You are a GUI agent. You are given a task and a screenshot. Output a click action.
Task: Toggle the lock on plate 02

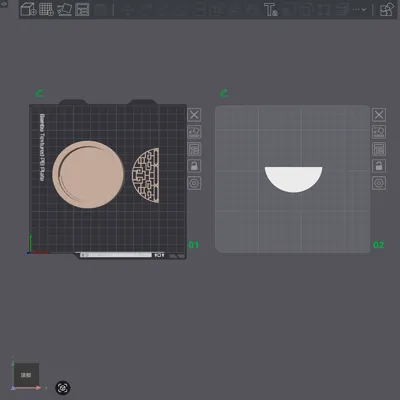(379, 166)
